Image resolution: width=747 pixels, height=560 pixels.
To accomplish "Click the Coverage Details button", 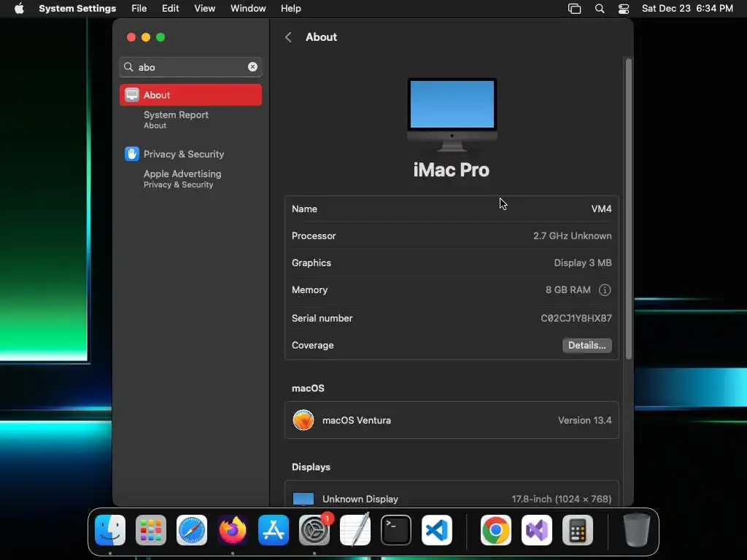I will click(587, 345).
